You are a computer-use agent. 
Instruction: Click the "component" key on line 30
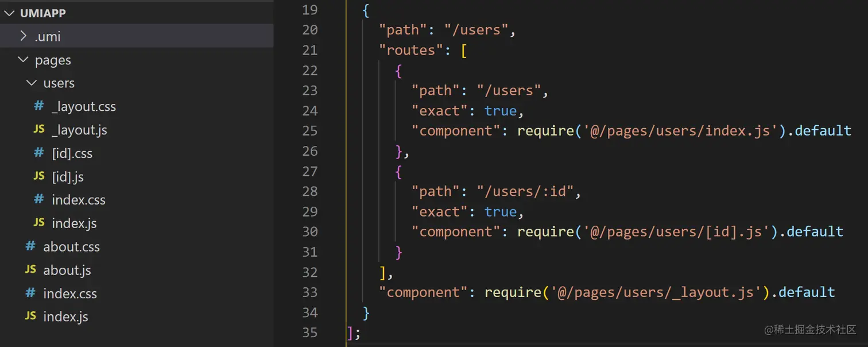point(456,232)
